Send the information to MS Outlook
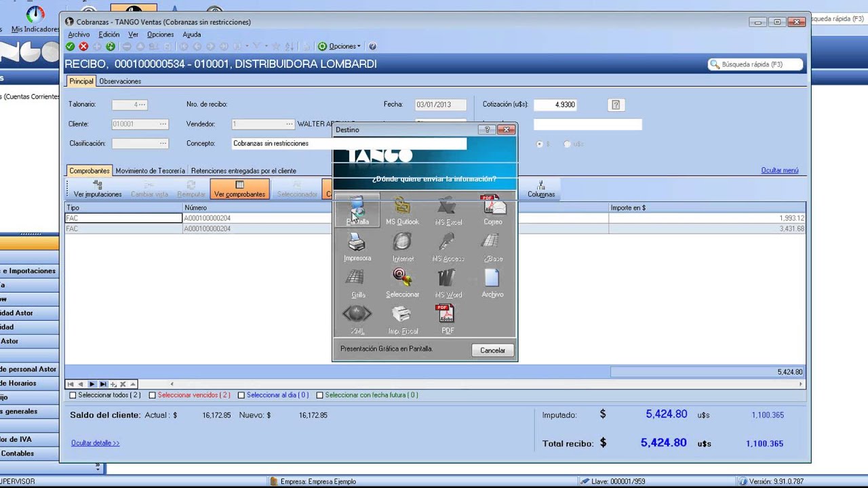Viewport: 868px width, 488px height. pyautogui.click(x=402, y=211)
